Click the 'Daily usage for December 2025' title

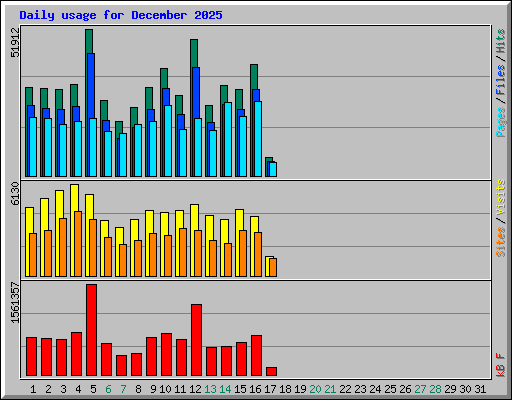click(121, 15)
